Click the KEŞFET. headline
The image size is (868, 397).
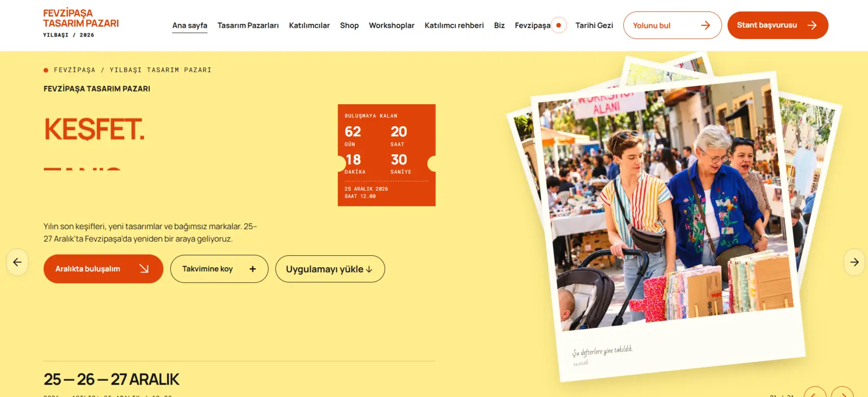point(94,130)
